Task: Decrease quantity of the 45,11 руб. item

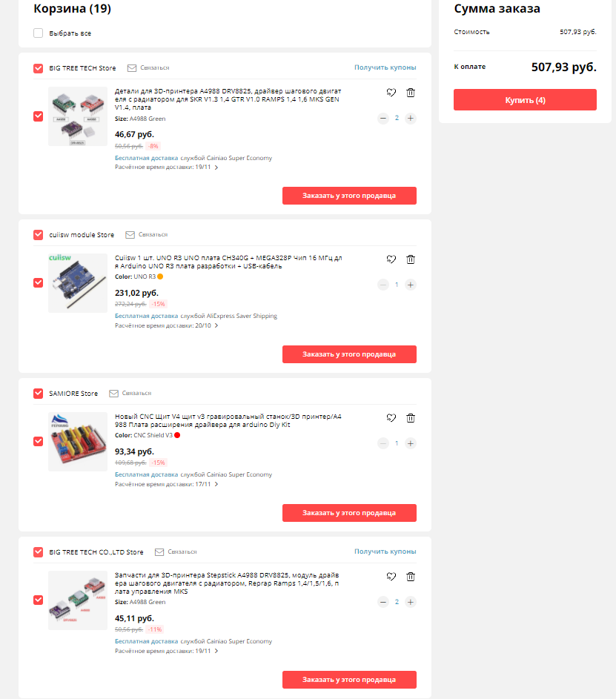Action: tap(383, 602)
